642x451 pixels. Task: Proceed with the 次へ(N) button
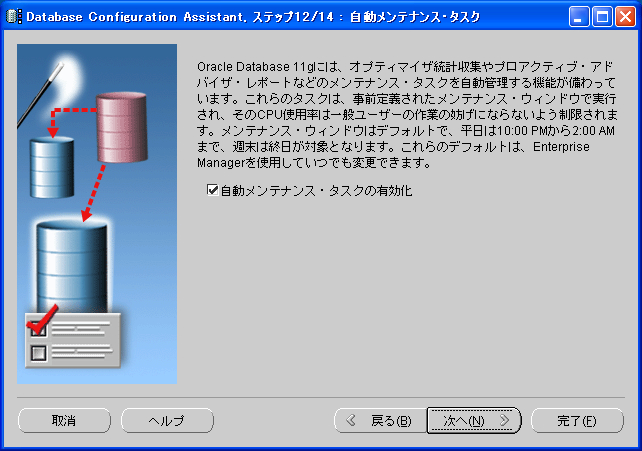[x=473, y=421]
